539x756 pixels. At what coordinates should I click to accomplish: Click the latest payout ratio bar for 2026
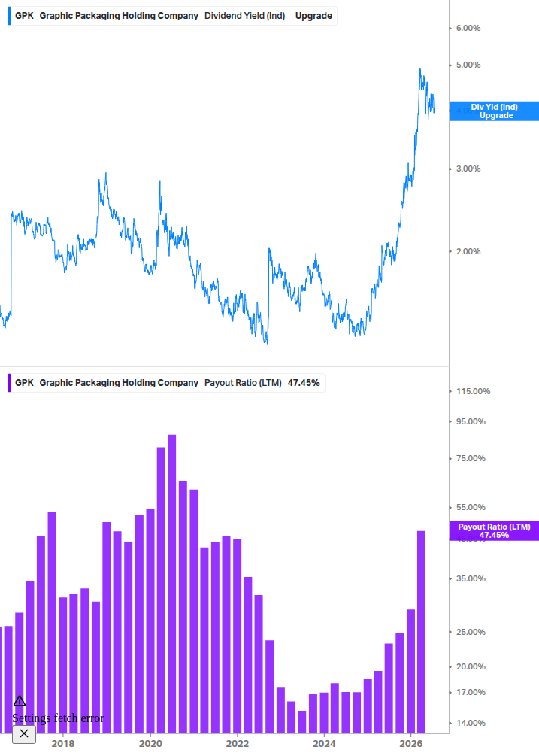[x=421, y=632]
